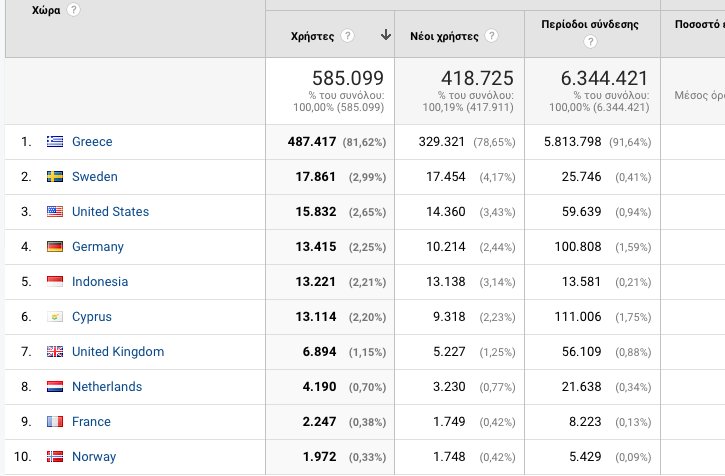This screenshot has height=476, width=725.
Task: Click help icon under Περίοδοι σύνδεσης header
Action: point(592,42)
